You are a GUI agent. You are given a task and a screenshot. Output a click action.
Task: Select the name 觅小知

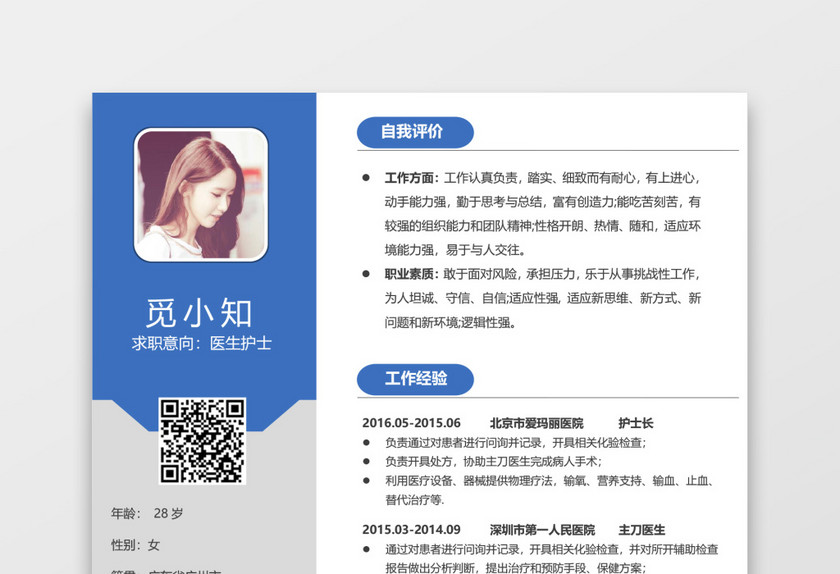click(199, 313)
